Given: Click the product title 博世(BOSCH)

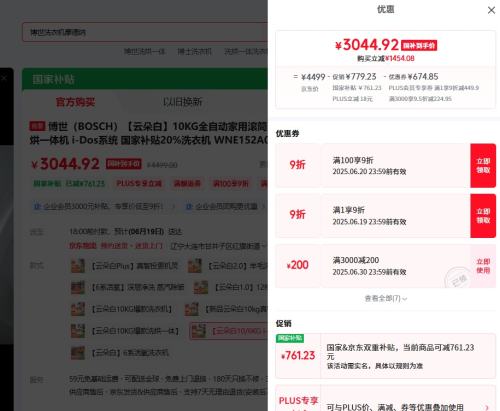Looking at the screenshot, I should pos(148,133).
